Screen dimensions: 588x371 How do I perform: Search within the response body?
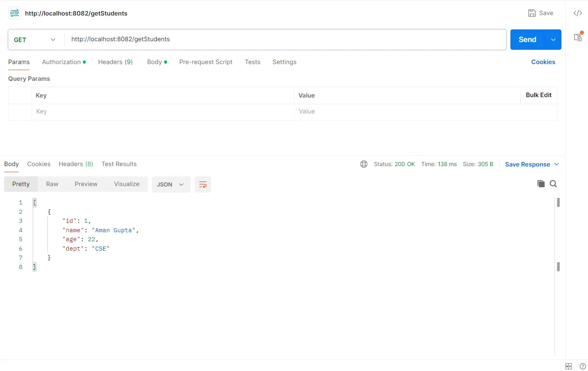[553, 184]
